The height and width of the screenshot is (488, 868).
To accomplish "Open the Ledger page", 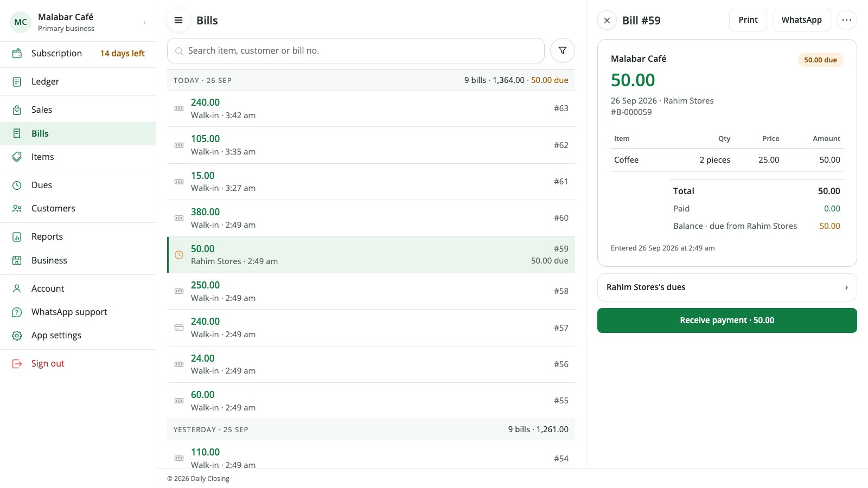I will point(78,82).
